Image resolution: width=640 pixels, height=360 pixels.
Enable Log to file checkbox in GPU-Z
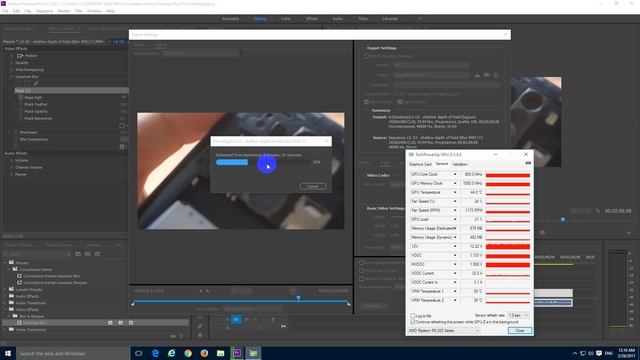click(413, 316)
